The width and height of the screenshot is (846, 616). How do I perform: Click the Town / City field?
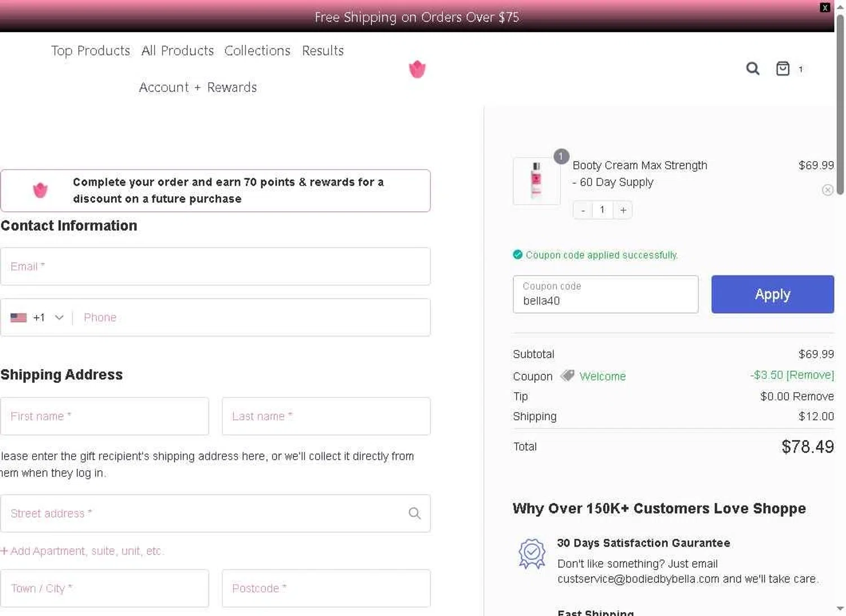click(x=104, y=588)
